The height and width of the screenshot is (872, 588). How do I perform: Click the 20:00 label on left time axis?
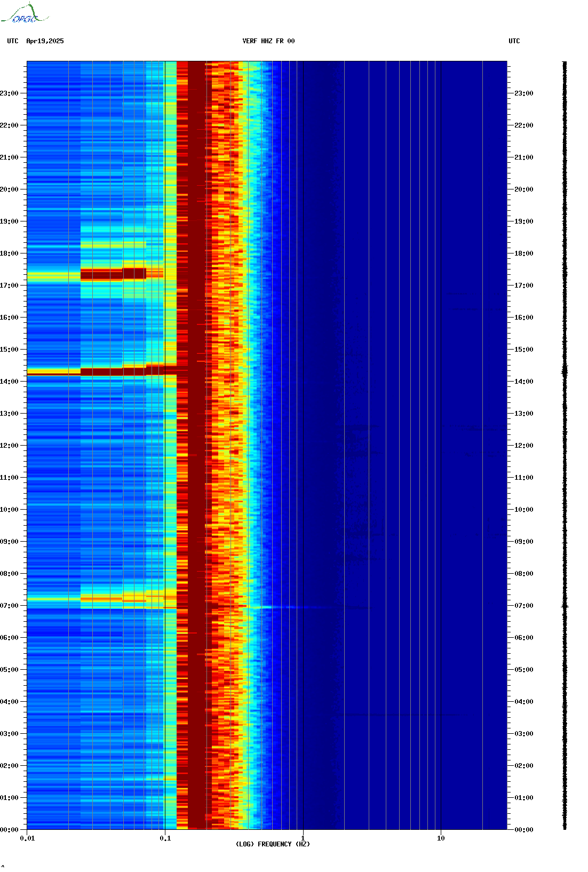click(x=9, y=189)
